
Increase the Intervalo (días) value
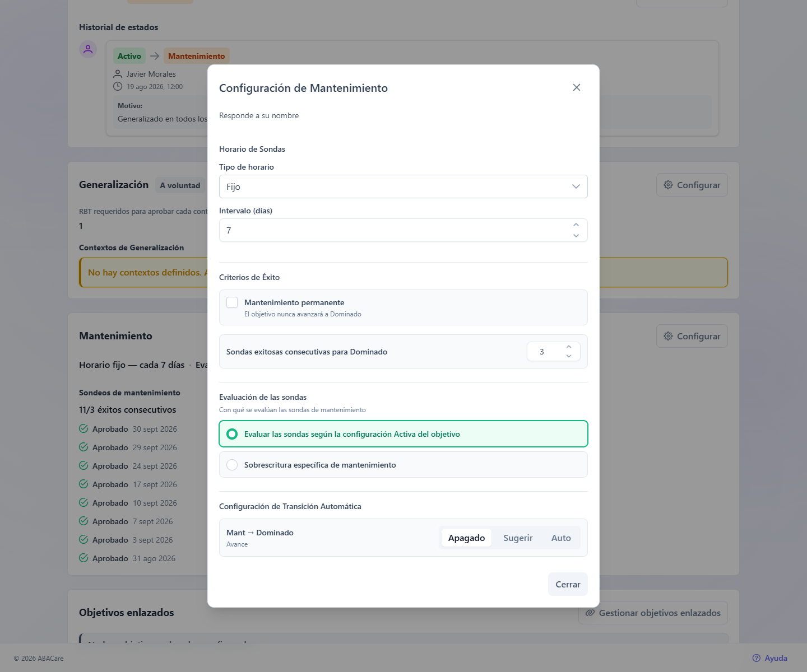tap(576, 225)
